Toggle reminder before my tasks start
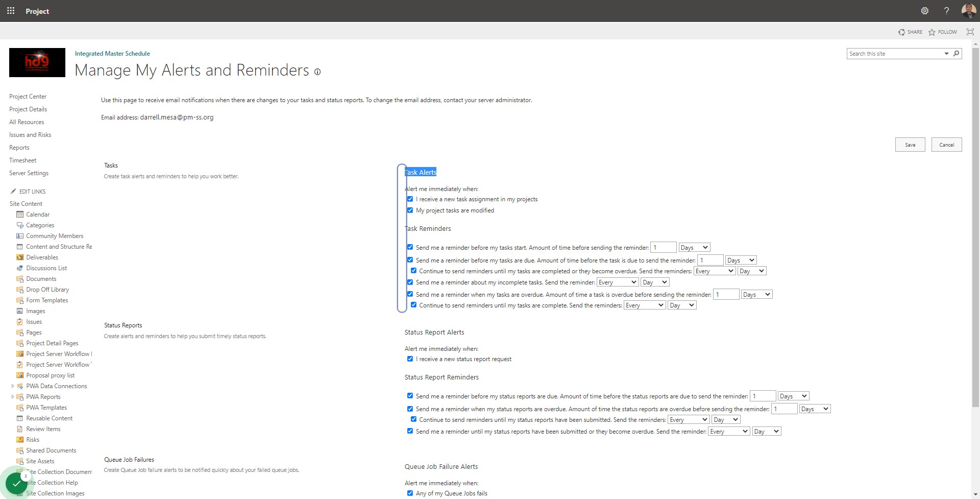The height and width of the screenshot is (499, 980). [x=410, y=247]
